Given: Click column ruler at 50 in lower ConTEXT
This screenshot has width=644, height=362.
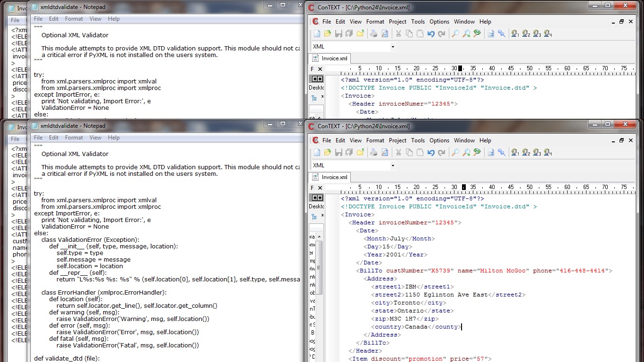Looking at the screenshot, I should click(529, 187).
